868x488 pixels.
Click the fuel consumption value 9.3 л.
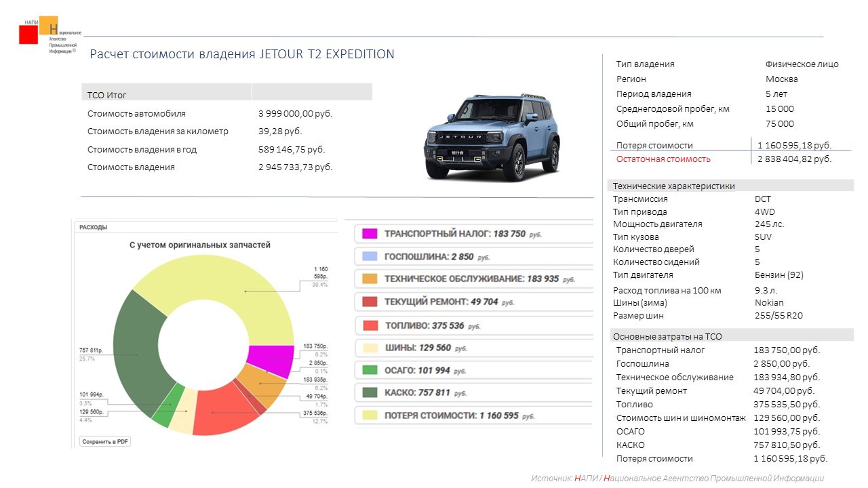[766, 291]
